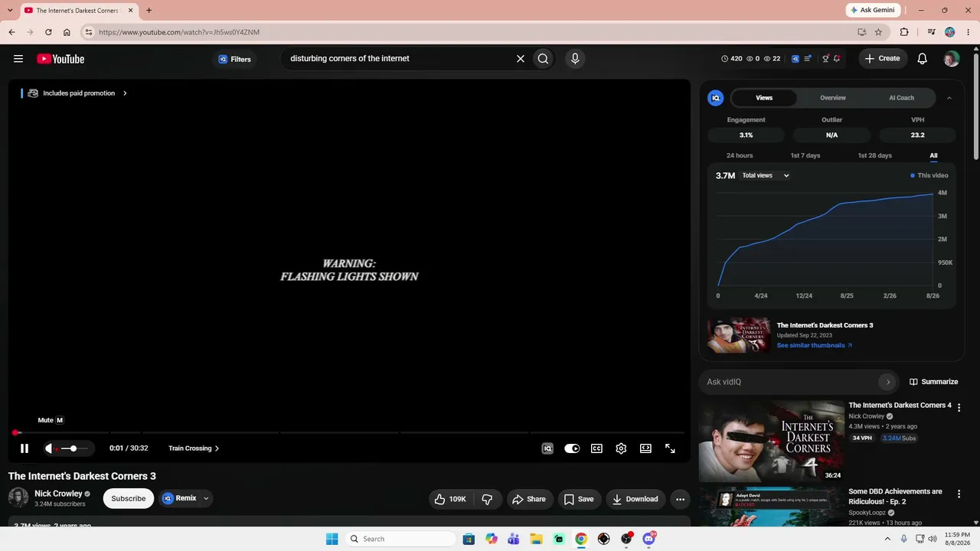Switch to the Views tab

click(764, 98)
